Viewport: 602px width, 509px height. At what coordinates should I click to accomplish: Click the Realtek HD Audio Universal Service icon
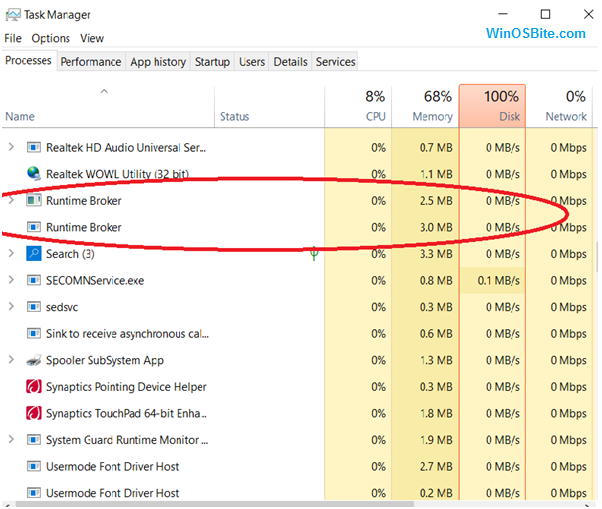pos(34,147)
